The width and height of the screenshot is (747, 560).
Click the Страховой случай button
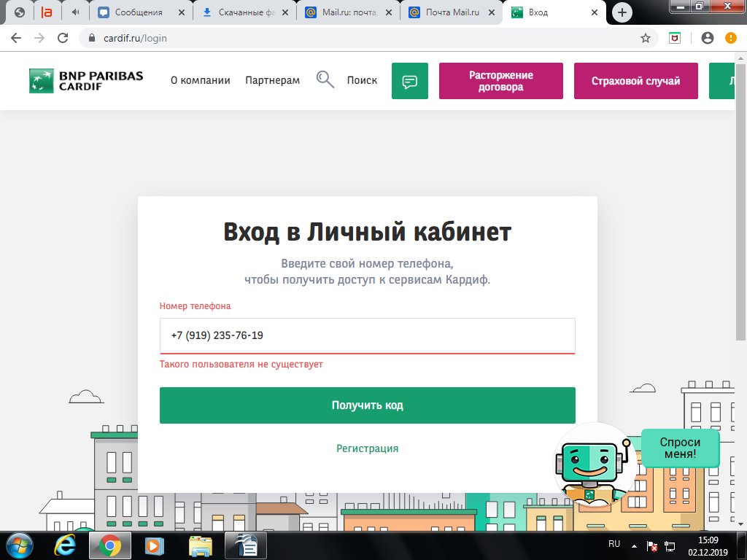click(635, 81)
